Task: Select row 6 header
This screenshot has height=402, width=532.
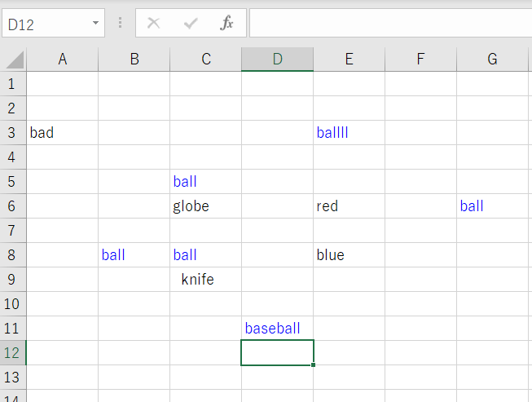Action: (x=13, y=206)
